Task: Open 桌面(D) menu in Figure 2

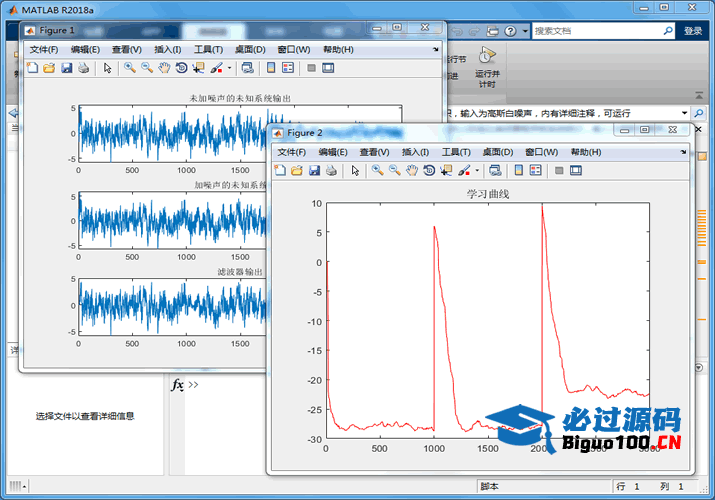Action: [x=497, y=152]
